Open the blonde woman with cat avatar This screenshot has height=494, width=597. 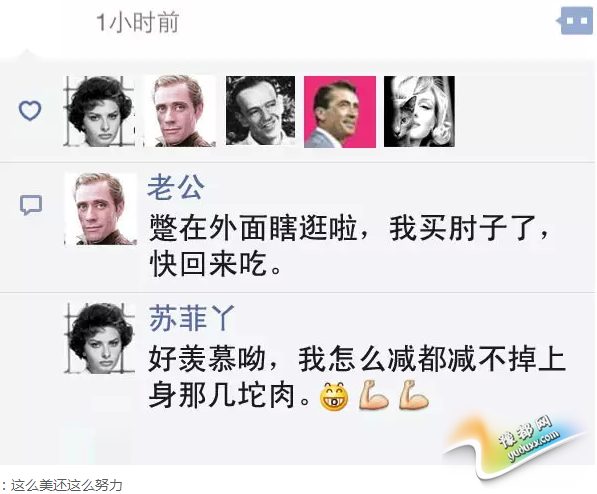pyautogui.click(x=419, y=111)
